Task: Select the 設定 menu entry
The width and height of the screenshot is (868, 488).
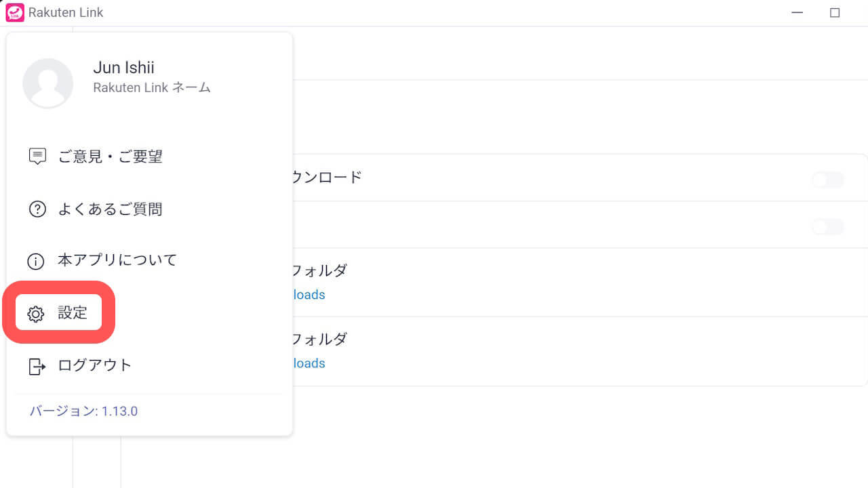Action: click(73, 313)
